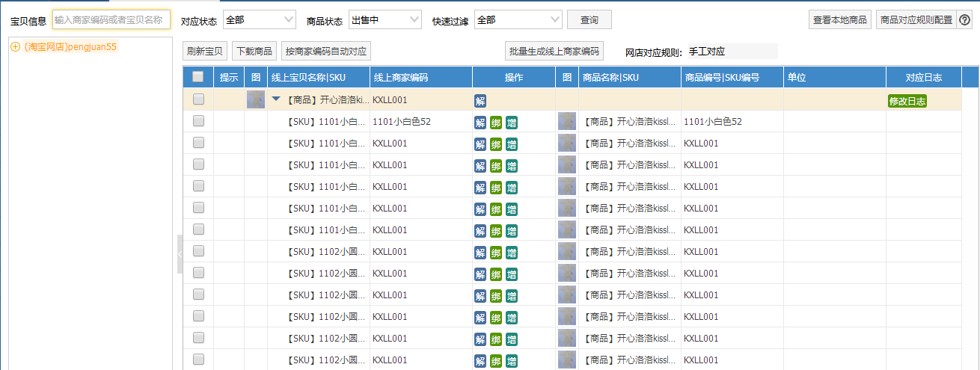Image resolution: width=980 pixels, height=370 pixels.
Task: Click the 操作 column header
Action: tap(513, 78)
